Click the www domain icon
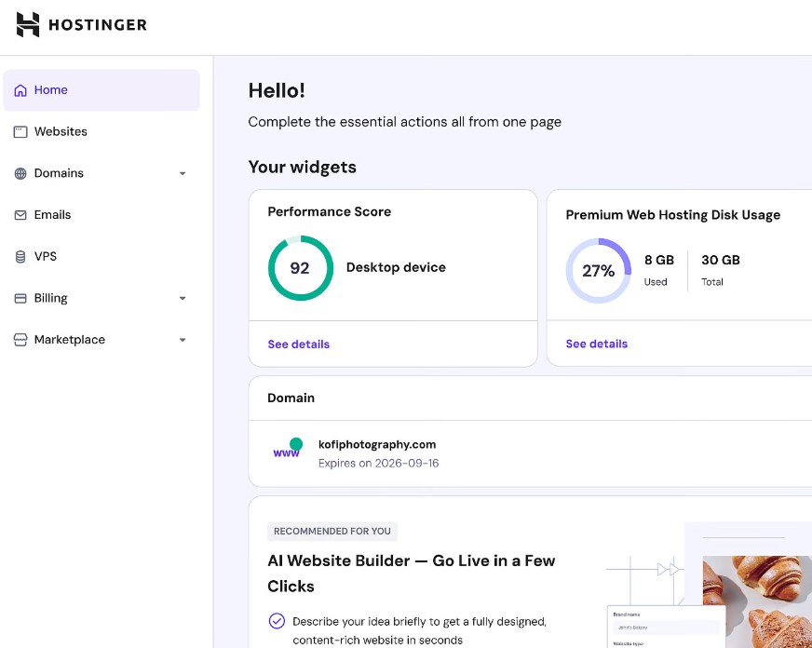 click(x=288, y=449)
